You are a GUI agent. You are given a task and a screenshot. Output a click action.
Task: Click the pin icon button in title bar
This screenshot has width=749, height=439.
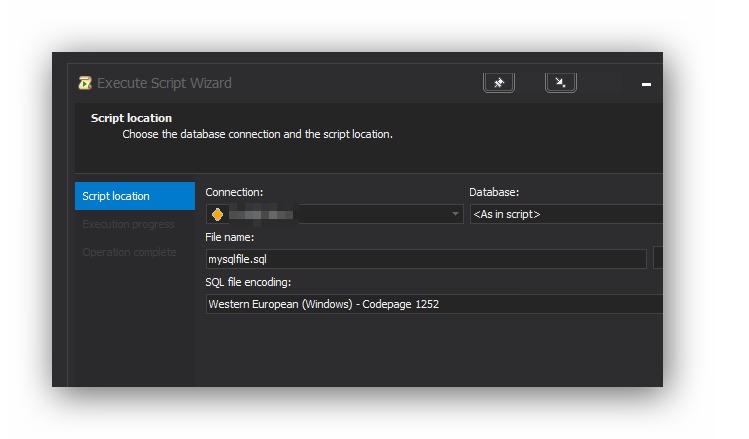(499, 83)
